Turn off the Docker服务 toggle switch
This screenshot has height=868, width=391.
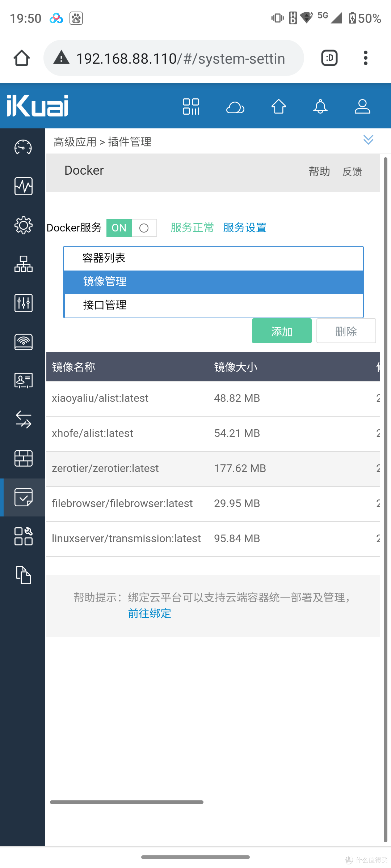pyautogui.click(x=144, y=228)
